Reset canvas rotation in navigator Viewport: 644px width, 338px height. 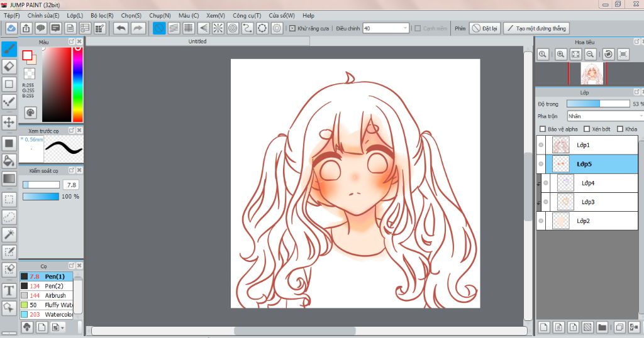pyautogui.click(x=609, y=54)
